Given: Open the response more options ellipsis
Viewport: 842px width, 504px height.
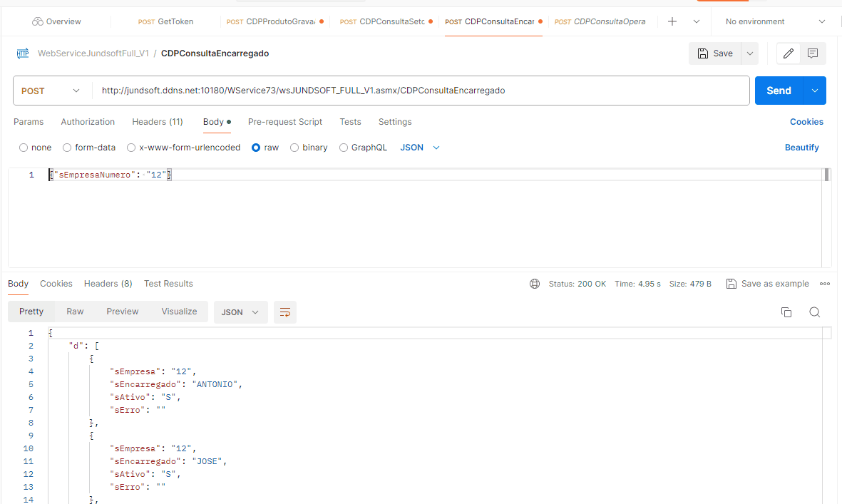Looking at the screenshot, I should coord(825,284).
